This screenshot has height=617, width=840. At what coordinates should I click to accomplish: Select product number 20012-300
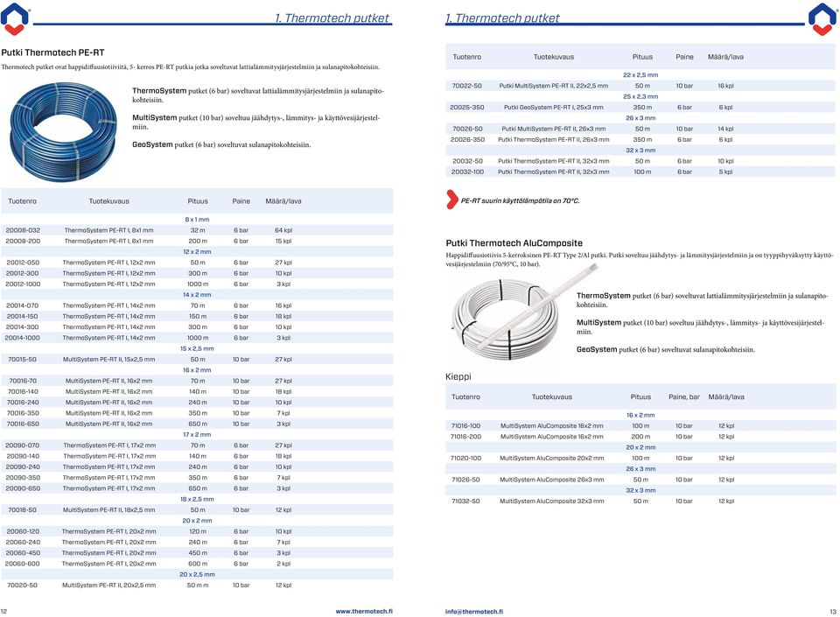(23, 273)
